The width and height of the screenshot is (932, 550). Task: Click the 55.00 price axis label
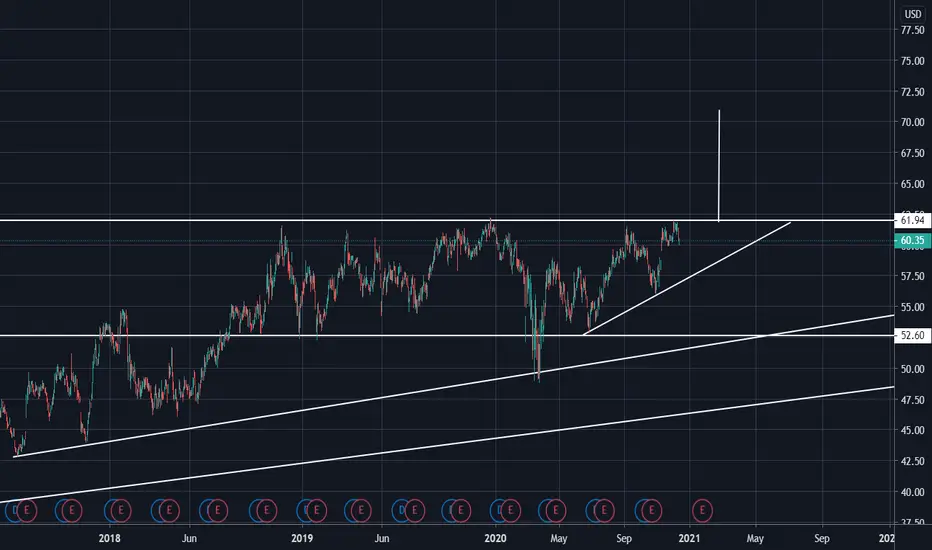pos(912,307)
